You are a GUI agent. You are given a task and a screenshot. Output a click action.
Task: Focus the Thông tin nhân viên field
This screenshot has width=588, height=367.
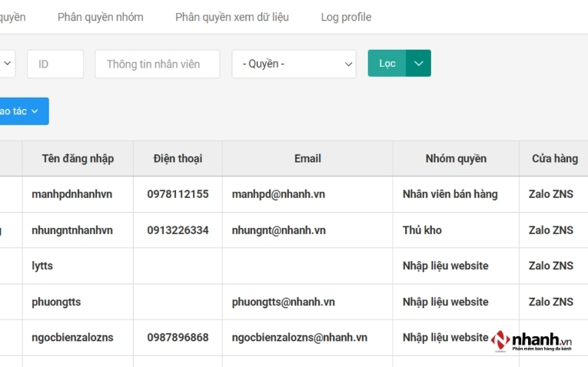tap(157, 64)
